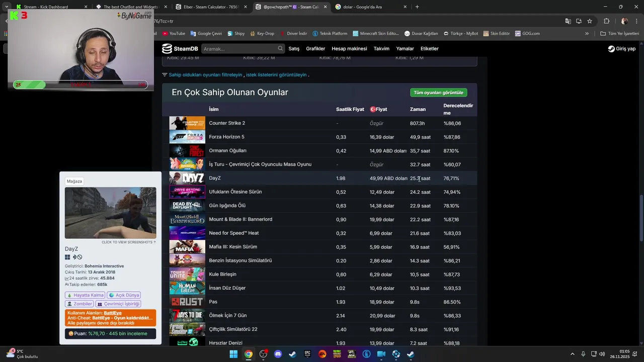Open the Grafikler menu
The image size is (644, 362).
315,49
